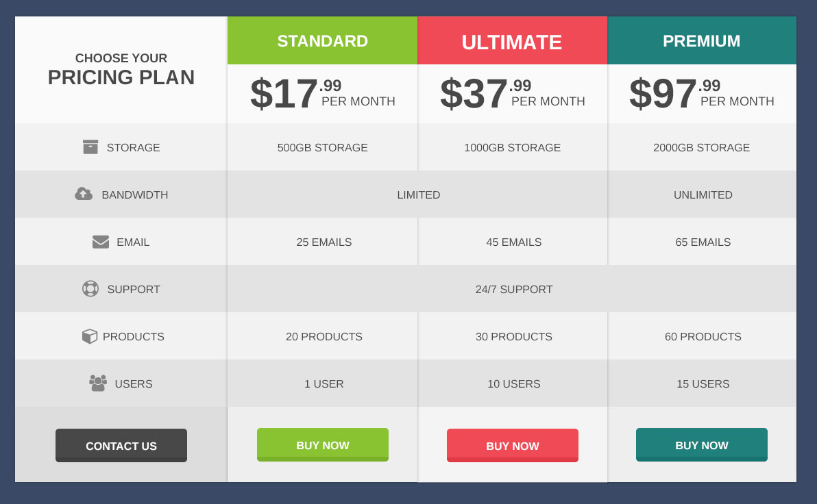Click the Products cube icon

tap(90, 336)
